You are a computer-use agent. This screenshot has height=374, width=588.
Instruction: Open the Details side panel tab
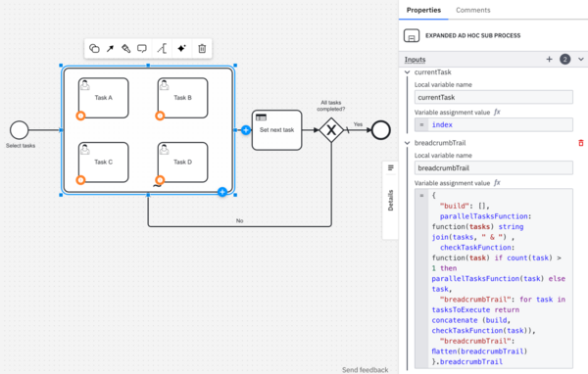[390, 200]
